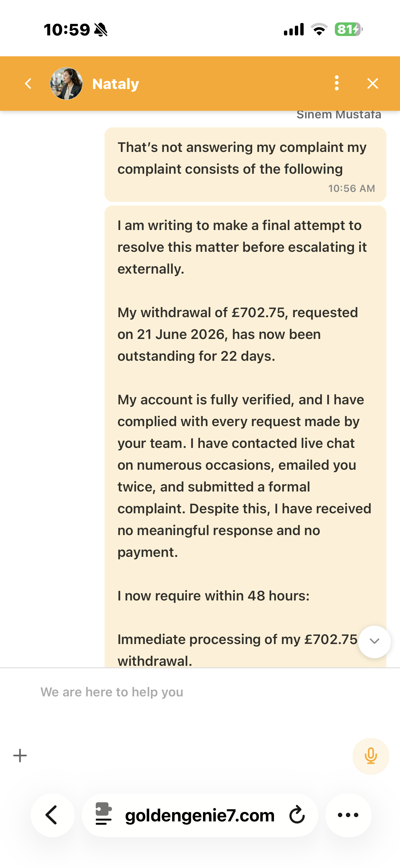
Task: Open the three-dot chat options menu
Action: (337, 83)
